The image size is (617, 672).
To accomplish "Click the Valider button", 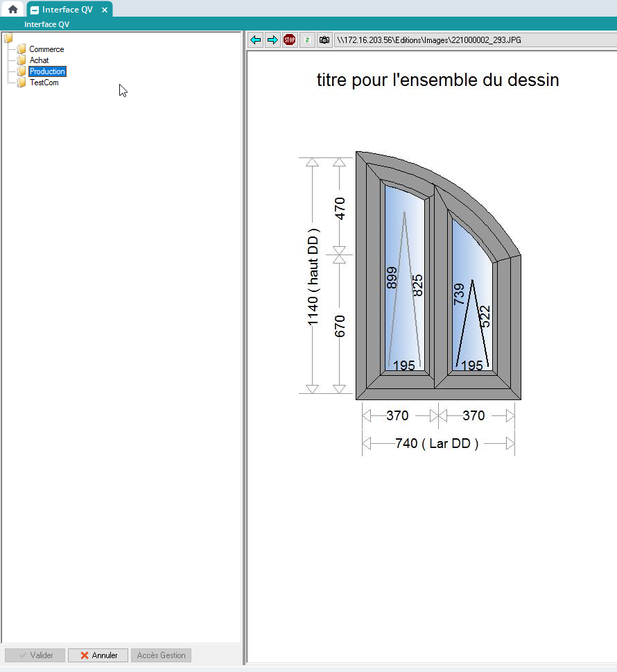I will [x=35, y=655].
